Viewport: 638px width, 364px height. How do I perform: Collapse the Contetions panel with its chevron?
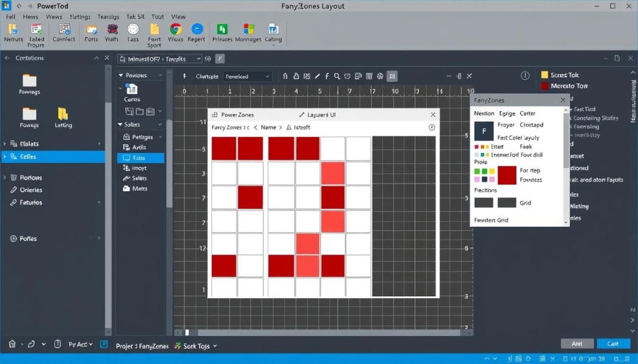tap(96, 58)
